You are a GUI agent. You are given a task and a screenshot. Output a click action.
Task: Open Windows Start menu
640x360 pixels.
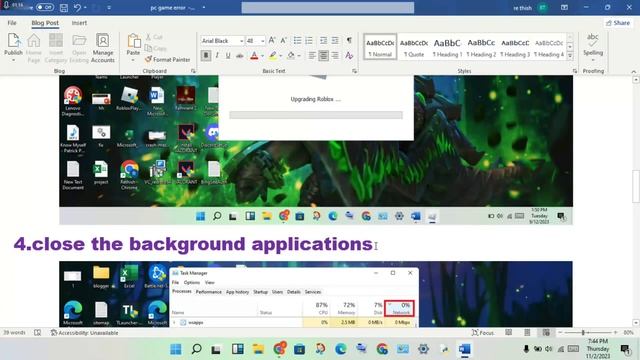[x=176, y=349]
